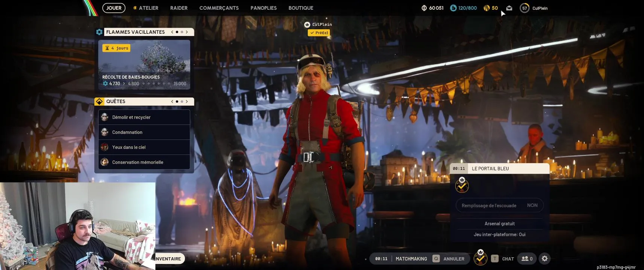Viewport: 644px width, 270px height.
Task: Select first page dot in Flammes Vacillantes
Action: (177, 32)
